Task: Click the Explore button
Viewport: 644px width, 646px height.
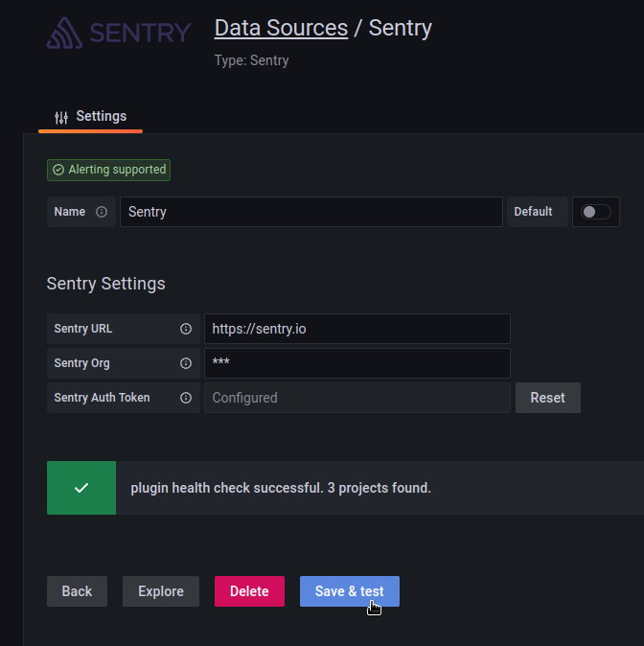Action: point(161,591)
